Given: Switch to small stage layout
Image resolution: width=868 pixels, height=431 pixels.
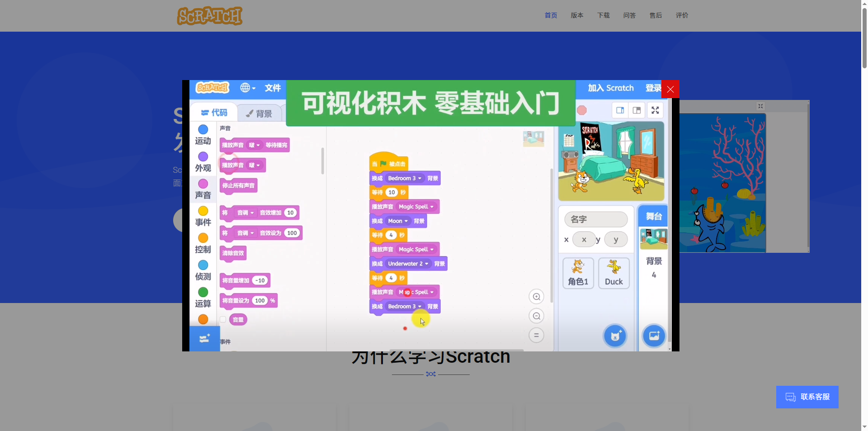Looking at the screenshot, I should point(620,110).
